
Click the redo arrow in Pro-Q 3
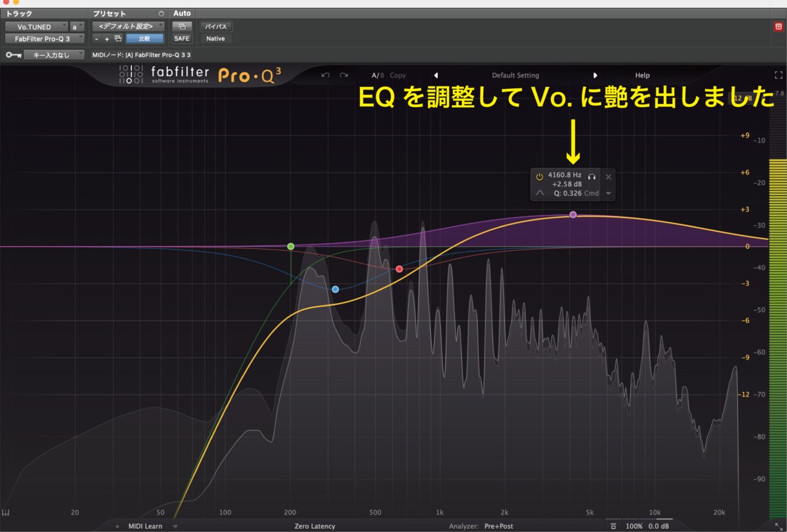click(344, 75)
